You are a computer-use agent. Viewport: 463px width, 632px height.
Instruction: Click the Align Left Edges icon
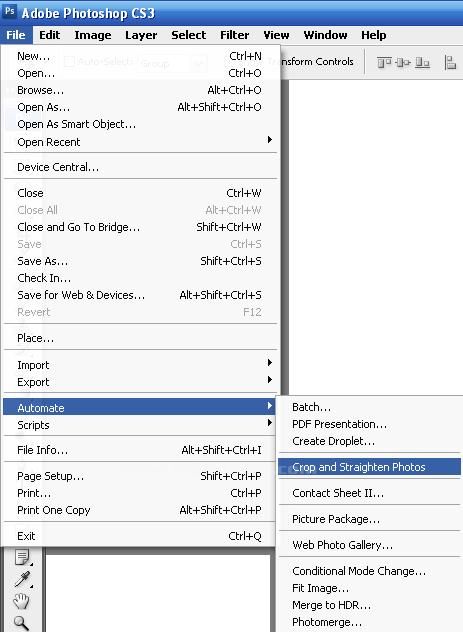pyautogui.click(x=450, y=62)
